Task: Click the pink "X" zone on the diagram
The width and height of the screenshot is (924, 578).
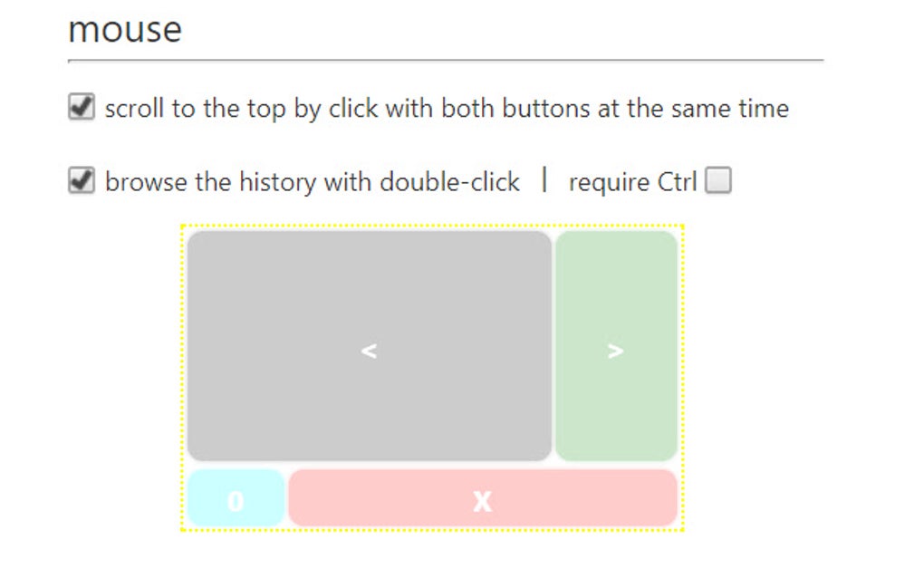Action: 483,497
